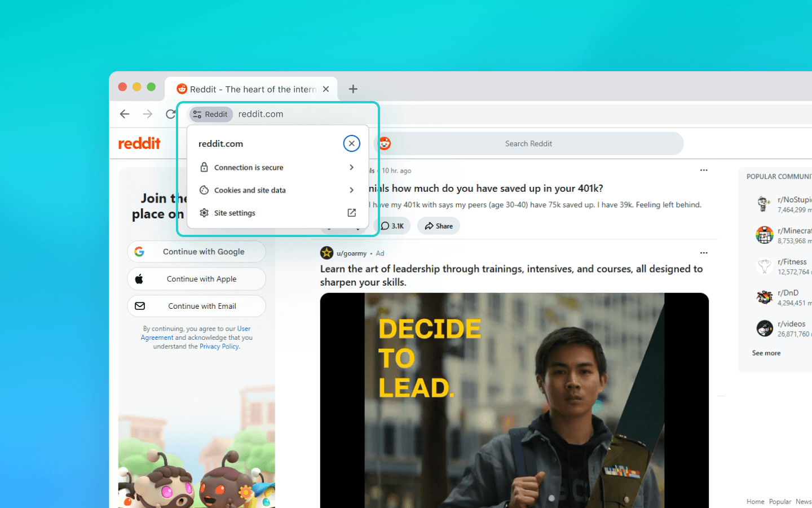Click the r/DnD community avatar
Screen dimensions: 812x508
tap(764, 297)
